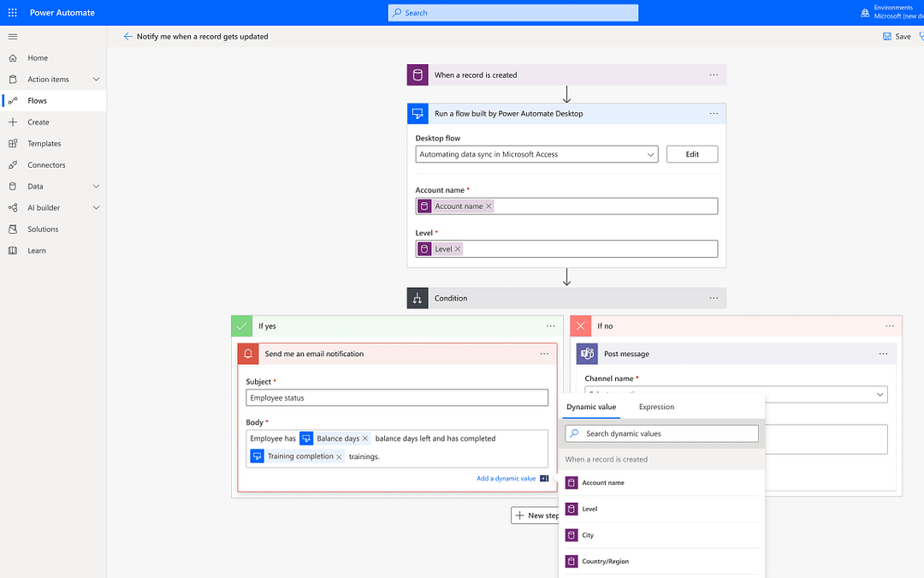Expand the Data section in the sidebar
The height and width of the screenshot is (578, 924).
[x=96, y=187]
